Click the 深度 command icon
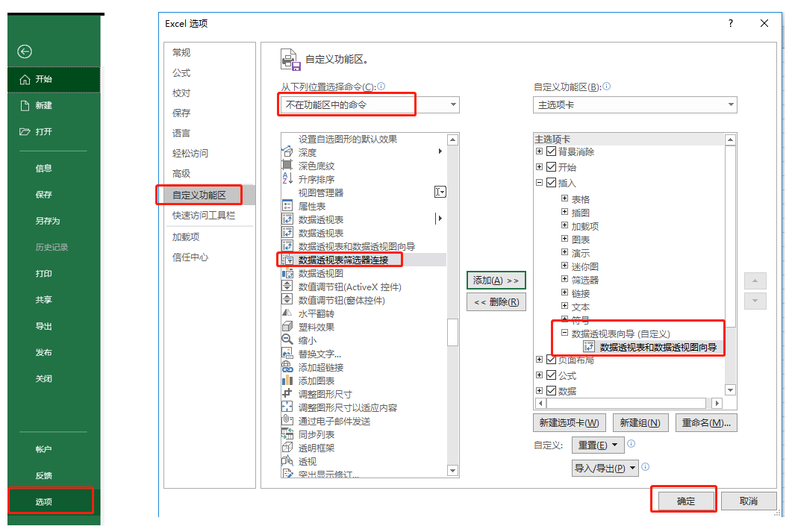 coord(287,152)
